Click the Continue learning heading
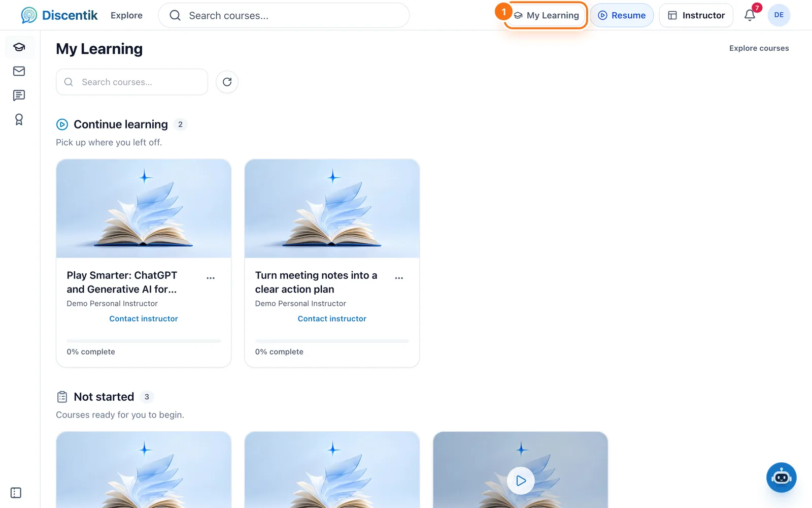The image size is (812, 508). coord(121,124)
